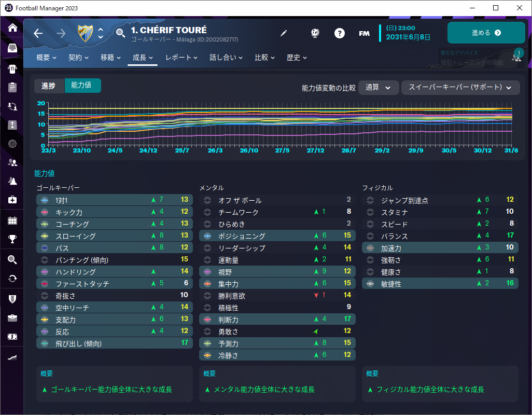Click the Málaga club badge

point(85,33)
